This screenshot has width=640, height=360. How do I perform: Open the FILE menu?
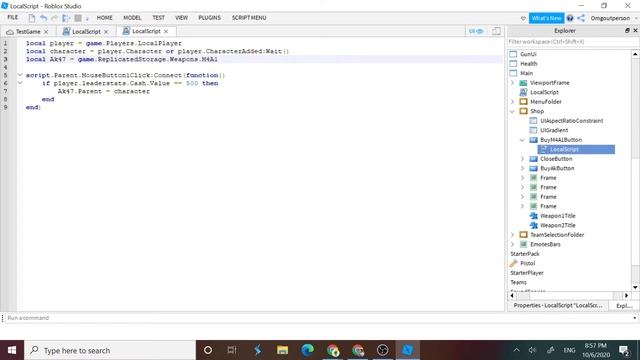pyautogui.click(x=13, y=18)
